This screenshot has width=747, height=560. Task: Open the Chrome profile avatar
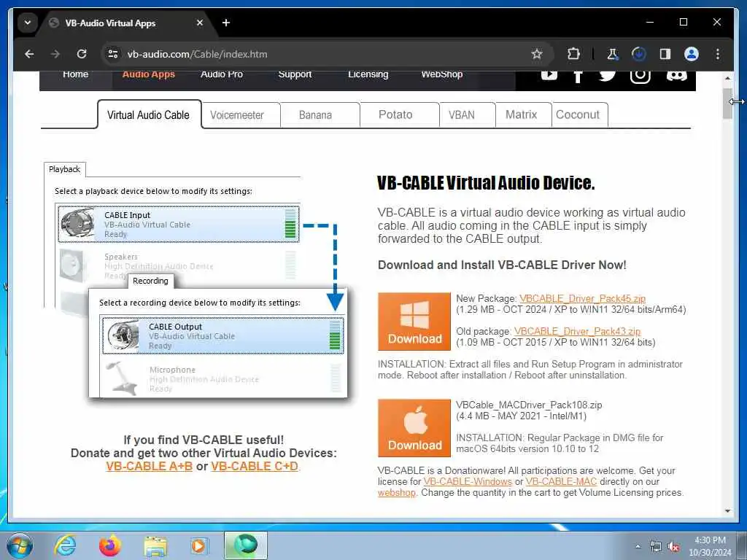692,54
